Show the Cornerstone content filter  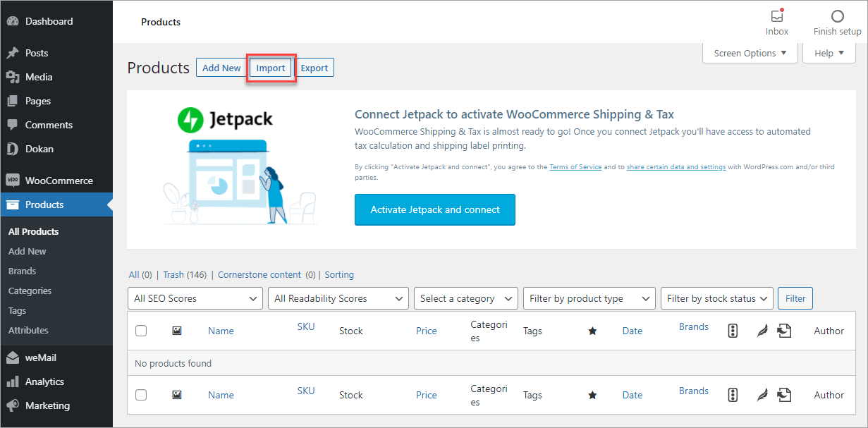click(266, 275)
